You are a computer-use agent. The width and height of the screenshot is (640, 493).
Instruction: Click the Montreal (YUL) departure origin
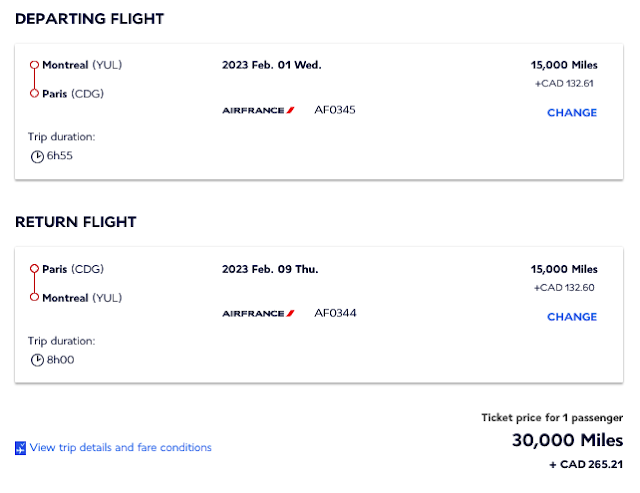[x=82, y=65]
